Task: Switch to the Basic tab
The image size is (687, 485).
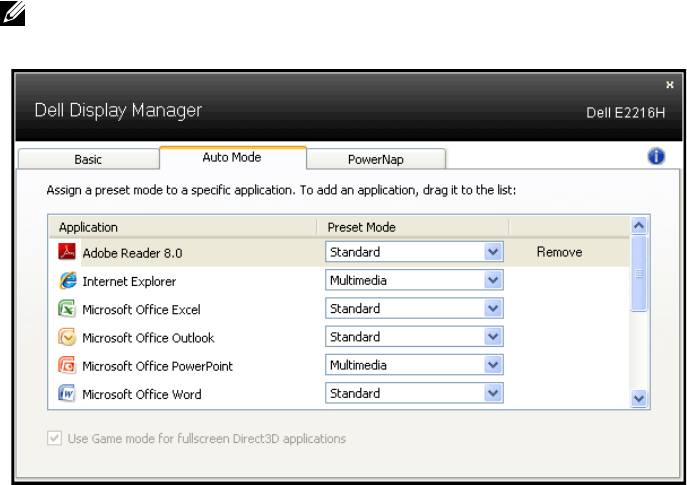Action: pyautogui.click(x=89, y=159)
